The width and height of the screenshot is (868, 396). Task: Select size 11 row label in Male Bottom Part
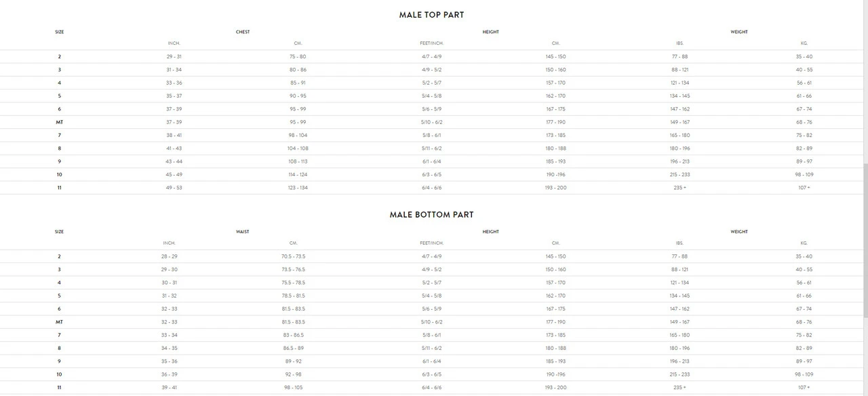click(59, 387)
